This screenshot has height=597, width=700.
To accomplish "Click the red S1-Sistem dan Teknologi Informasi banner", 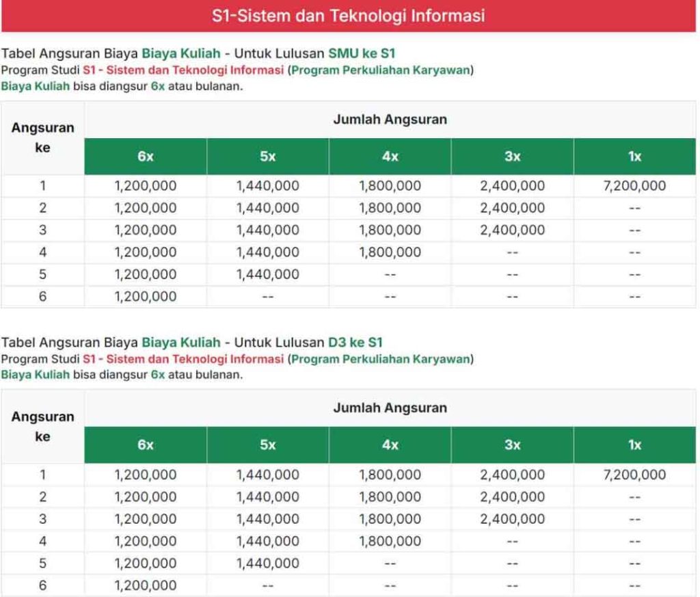I will click(348, 16).
